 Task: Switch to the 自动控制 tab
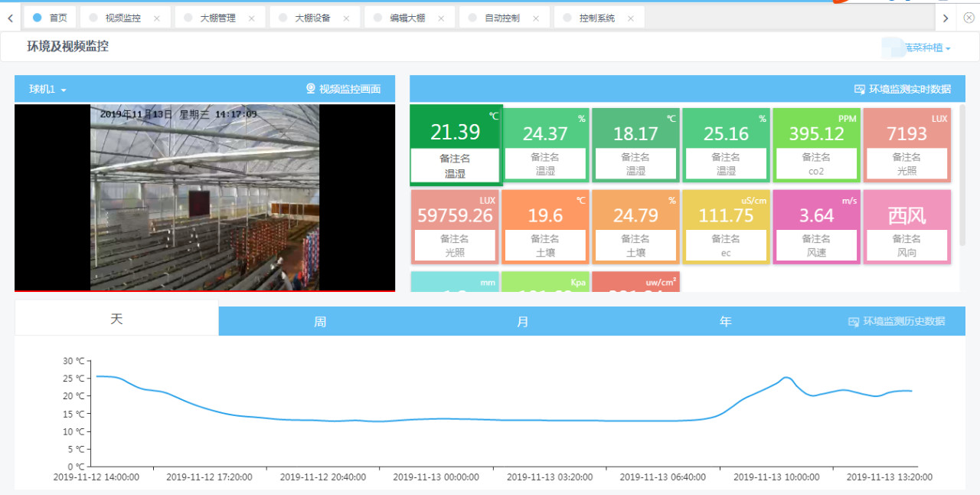click(501, 18)
